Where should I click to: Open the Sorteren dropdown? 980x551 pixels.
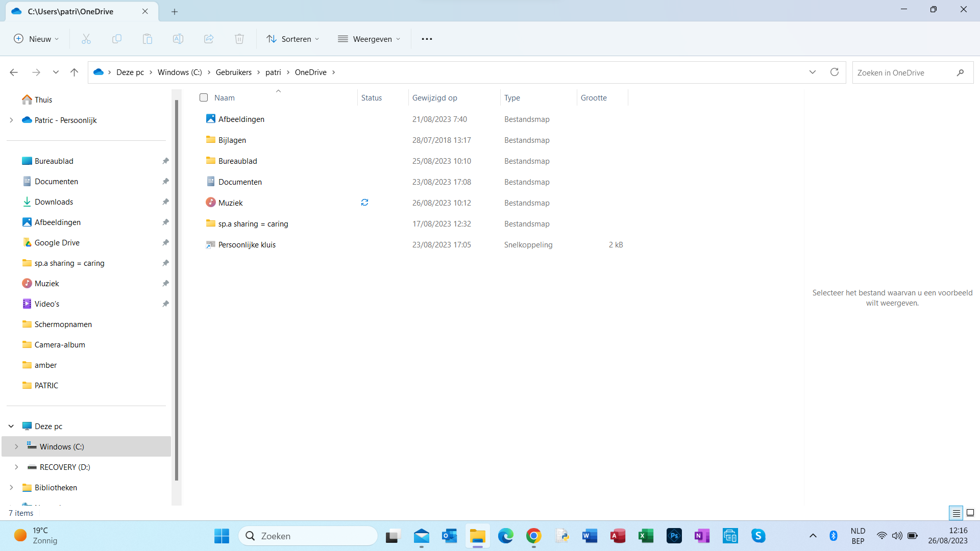click(x=293, y=39)
